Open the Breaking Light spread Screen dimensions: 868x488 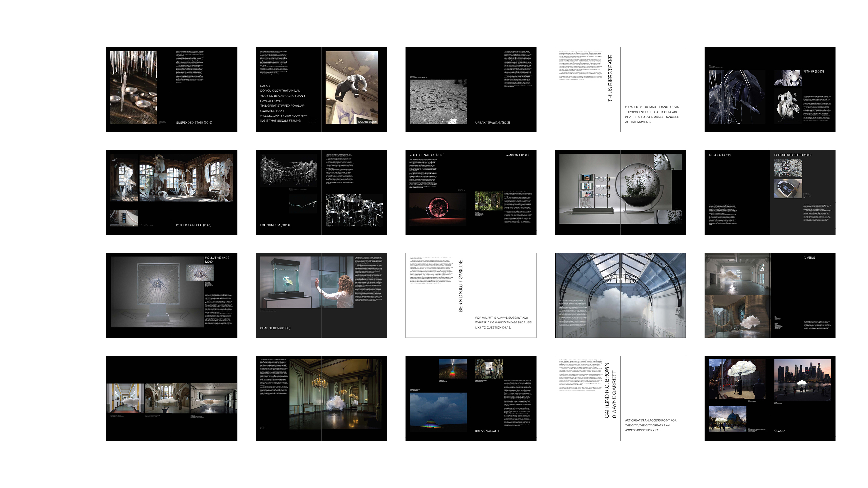coord(471,398)
